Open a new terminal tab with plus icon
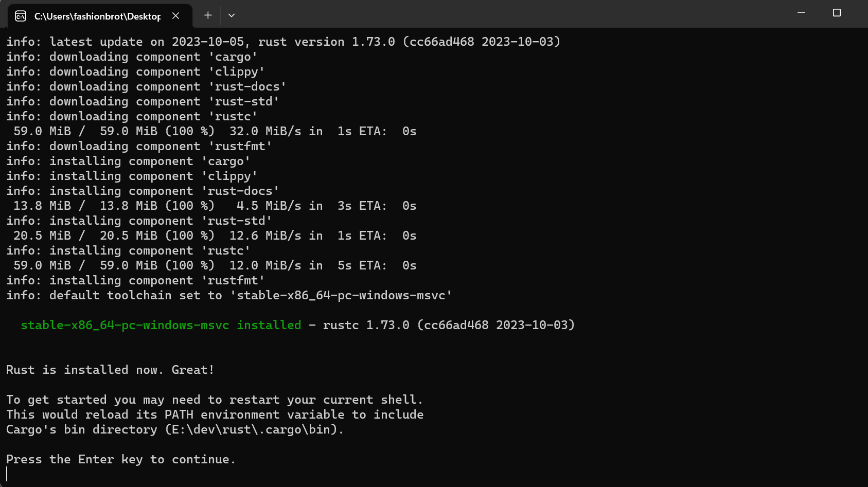Viewport: 868px width, 487px height. click(x=208, y=15)
